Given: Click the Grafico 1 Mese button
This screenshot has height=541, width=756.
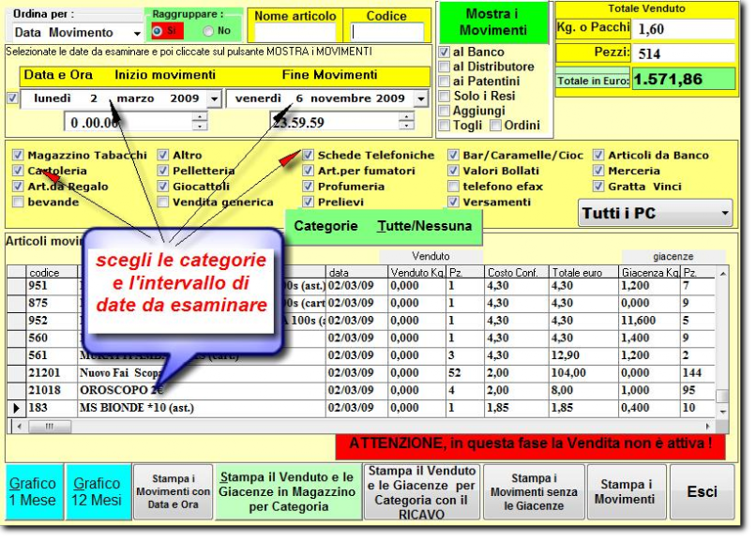Looking at the screenshot, I should (x=33, y=491).
